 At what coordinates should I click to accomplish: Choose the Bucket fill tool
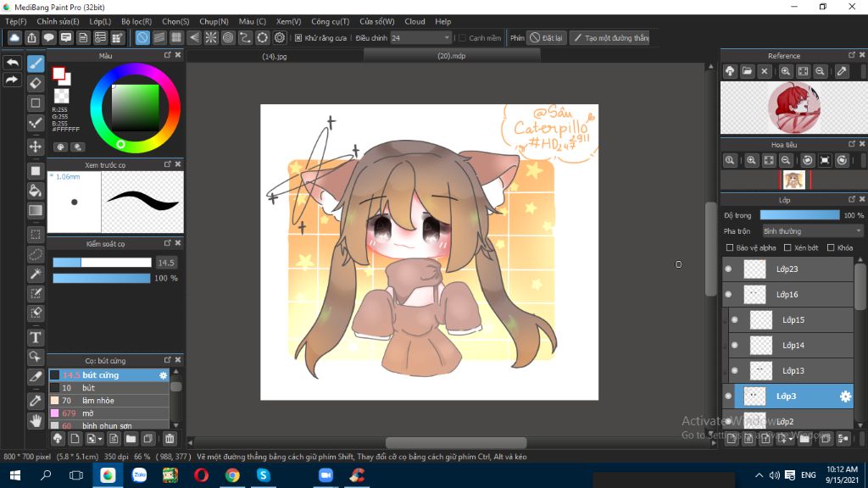click(x=36, y=191)
